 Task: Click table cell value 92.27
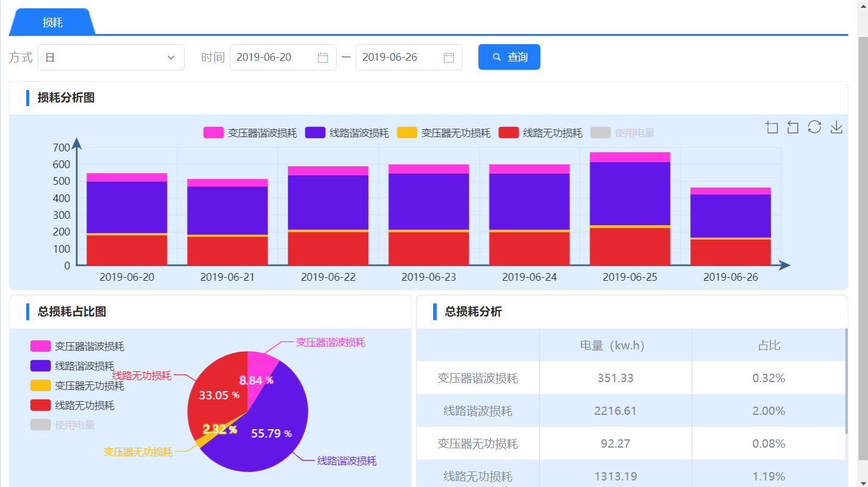tap(615, 444)
